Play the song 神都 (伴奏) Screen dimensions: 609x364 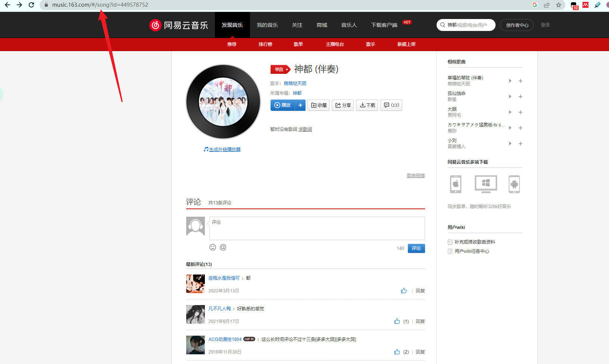coord(282,105)
